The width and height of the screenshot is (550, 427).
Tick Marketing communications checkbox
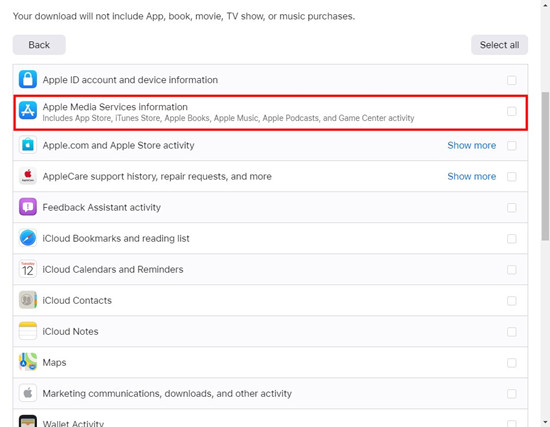click(x=511, y=394)
